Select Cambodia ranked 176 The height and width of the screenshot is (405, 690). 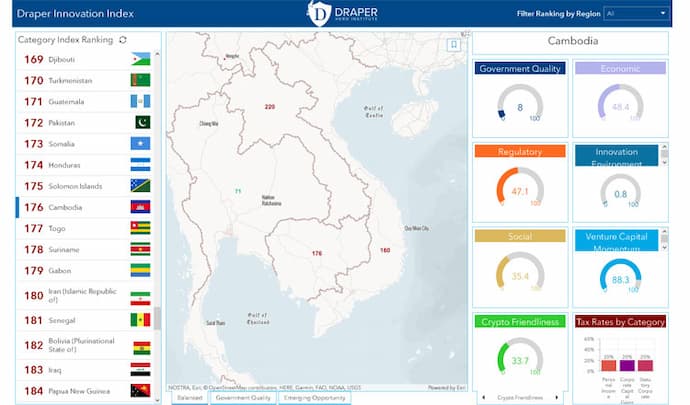[x=85, y=207]
